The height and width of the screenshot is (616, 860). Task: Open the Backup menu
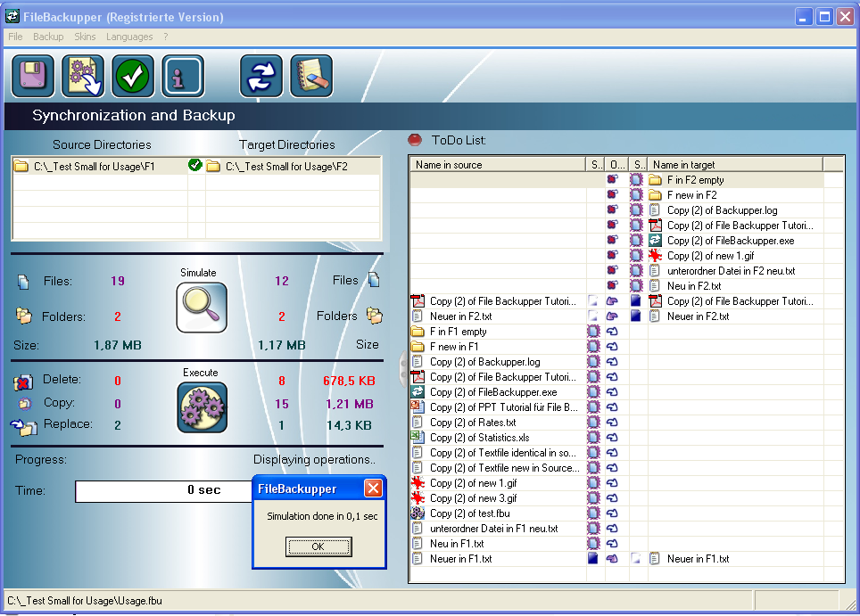(48, 37)
